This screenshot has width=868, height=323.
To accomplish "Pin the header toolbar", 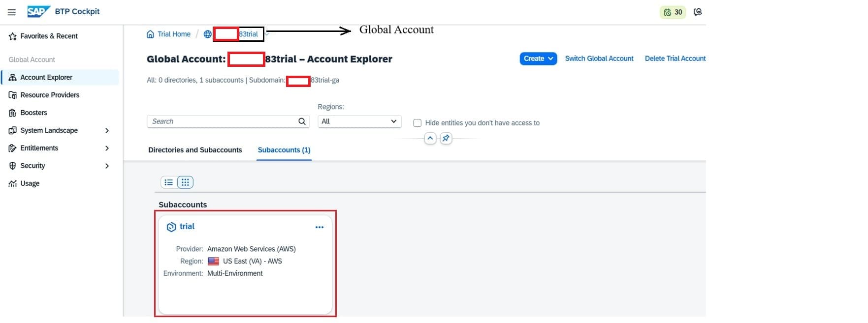I will tap(446, 139).
